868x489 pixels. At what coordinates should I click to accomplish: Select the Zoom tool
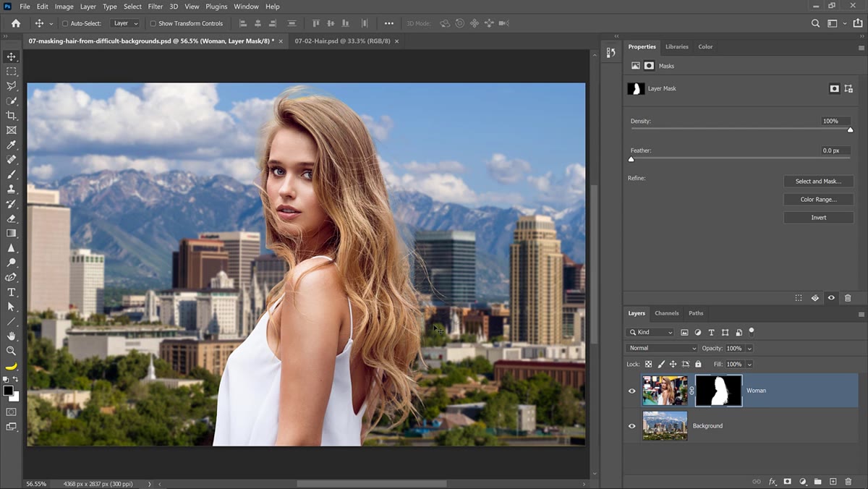(x=11, y=350)
